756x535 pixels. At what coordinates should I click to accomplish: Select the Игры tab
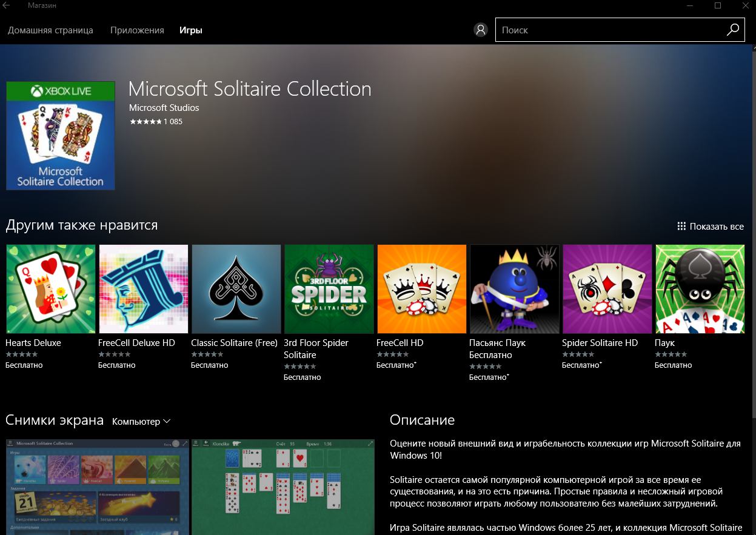point(190,30)
